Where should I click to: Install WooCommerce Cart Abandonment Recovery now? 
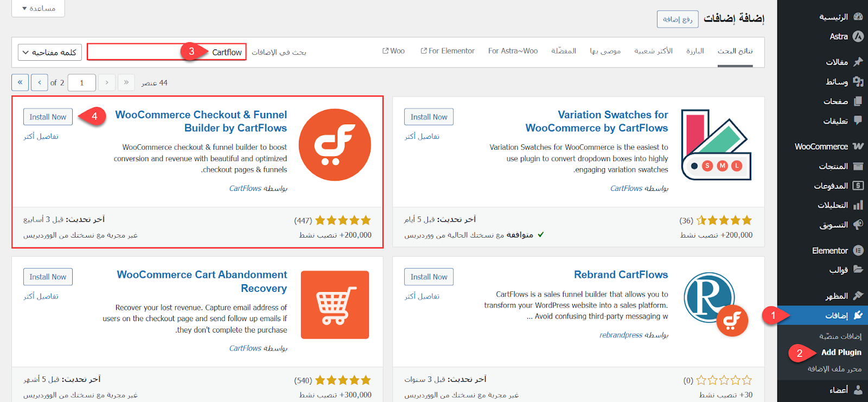(48, 277)
